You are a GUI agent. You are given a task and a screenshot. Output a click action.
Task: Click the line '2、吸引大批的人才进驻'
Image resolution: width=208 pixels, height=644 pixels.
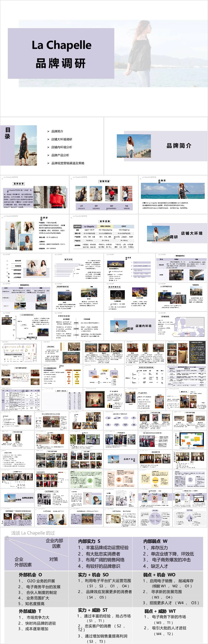pyautogui.click(x=165, y=628)
